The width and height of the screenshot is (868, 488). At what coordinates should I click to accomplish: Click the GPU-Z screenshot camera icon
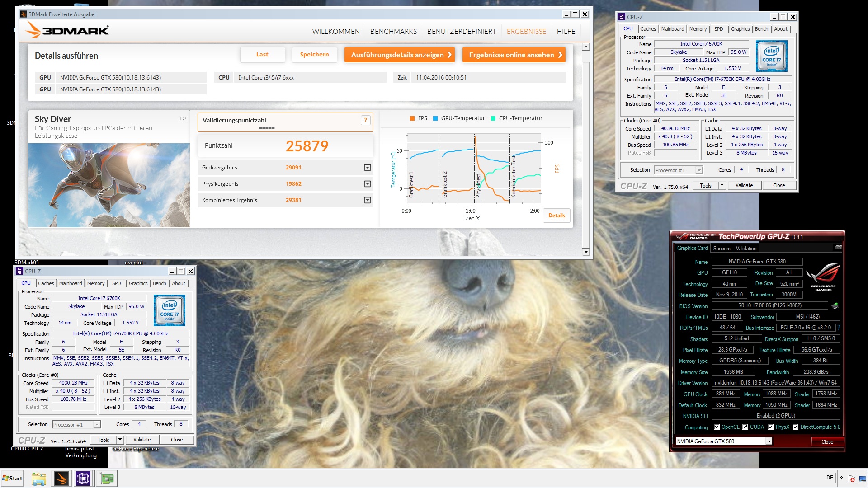[838, 248]
